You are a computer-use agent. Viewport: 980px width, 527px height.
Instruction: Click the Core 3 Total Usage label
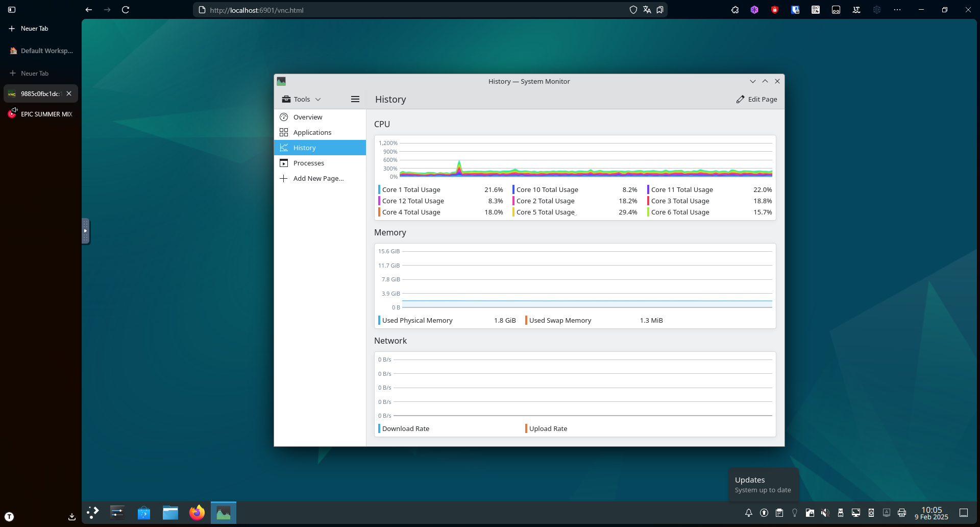click(x=680, y=201)
